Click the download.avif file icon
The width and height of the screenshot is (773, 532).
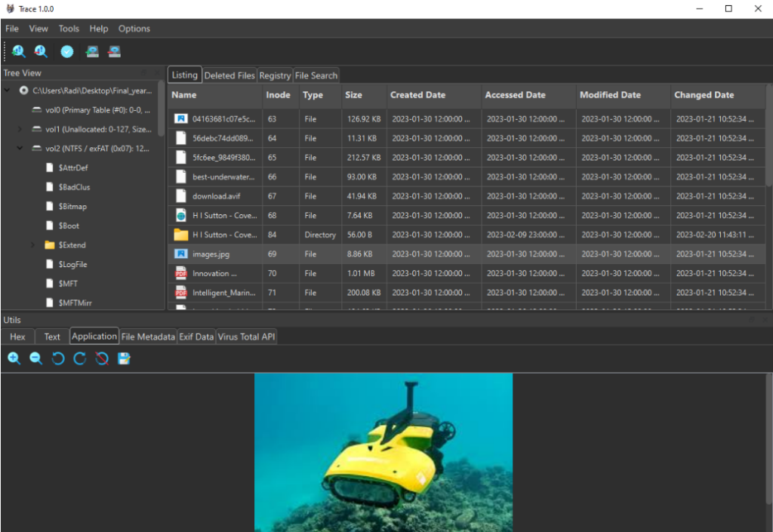coord(181,196)
